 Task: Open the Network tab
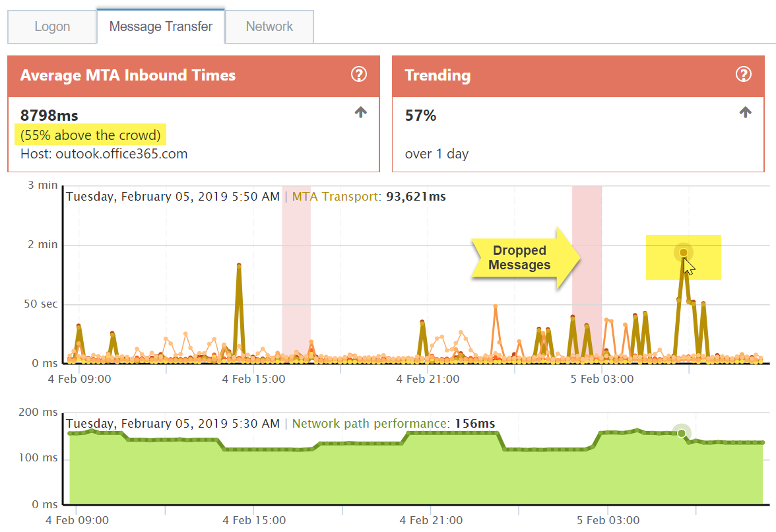[x=269, y=26]
